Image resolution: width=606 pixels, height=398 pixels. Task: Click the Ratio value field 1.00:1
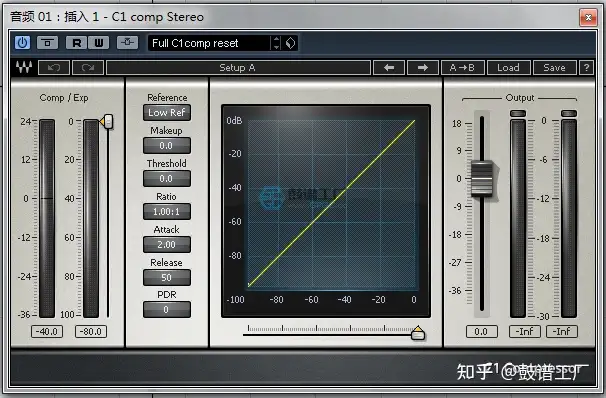click(x=167, y=211)
